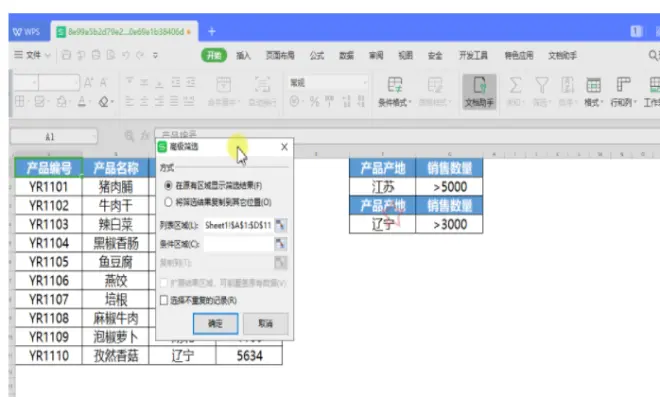Viewport: 660px width, 397px height.
Task: Click the filter funnel icon
Action: point(542,85)
